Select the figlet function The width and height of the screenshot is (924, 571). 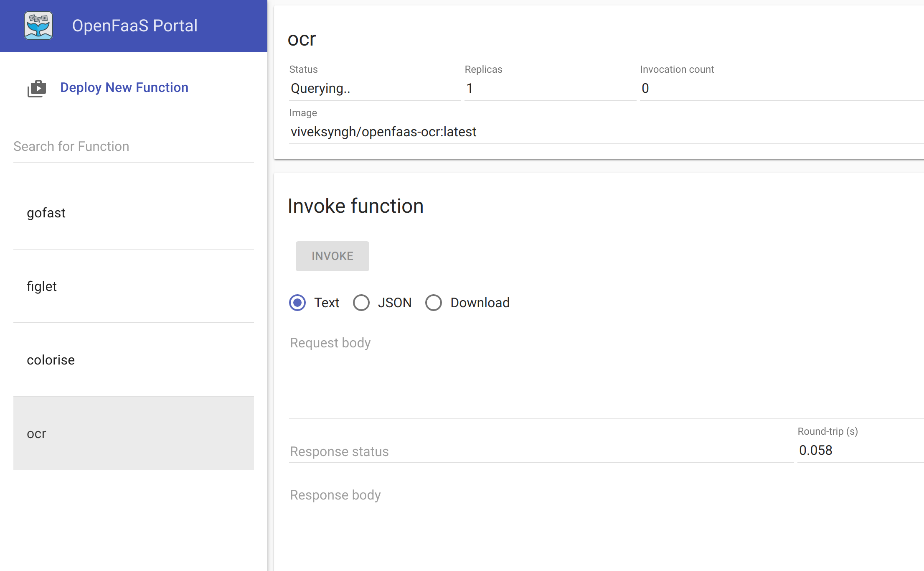(42, 286)
